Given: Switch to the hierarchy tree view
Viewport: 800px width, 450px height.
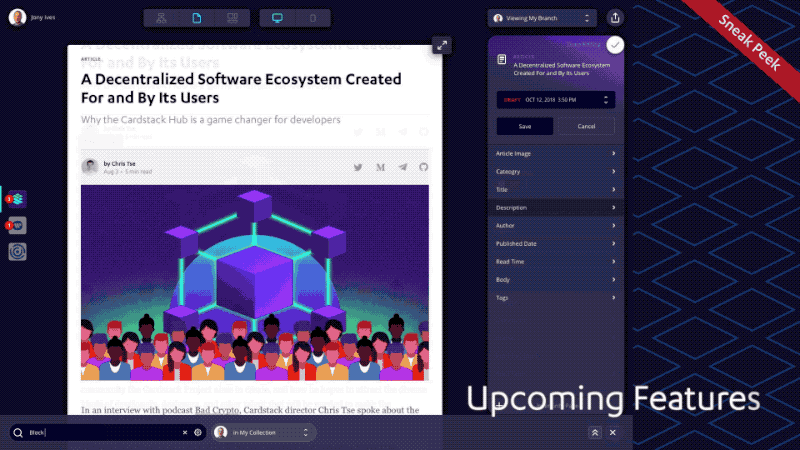Looking at the screenshot, I should pyautogui.click(x=161, y=18).
